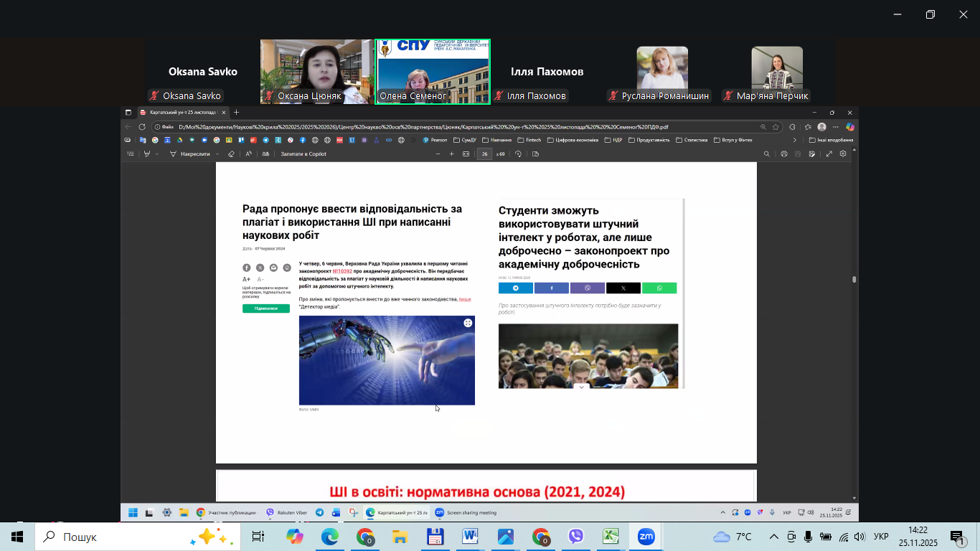980x551 pixels.
Task: Toggle the highlighter tool
Action: tap(147, 154)
